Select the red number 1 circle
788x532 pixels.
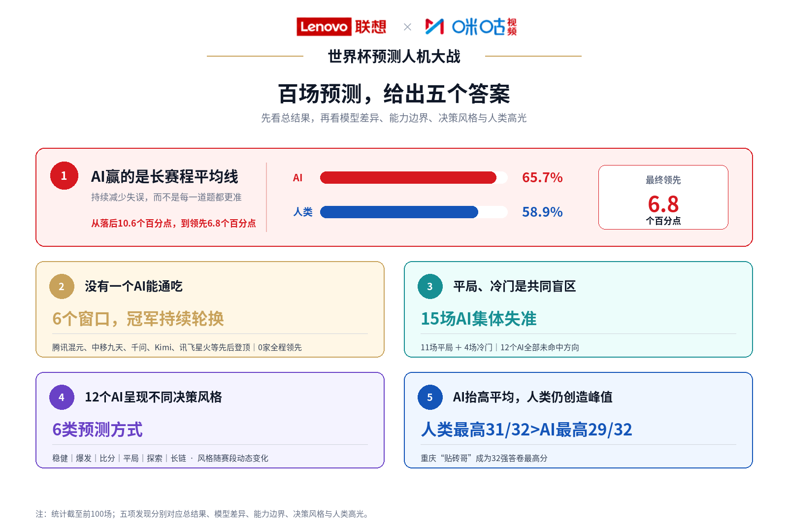(64, 176)
